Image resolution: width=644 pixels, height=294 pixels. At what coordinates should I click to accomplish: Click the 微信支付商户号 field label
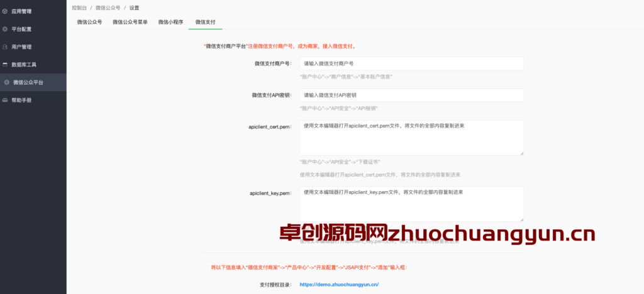[273, 63]
